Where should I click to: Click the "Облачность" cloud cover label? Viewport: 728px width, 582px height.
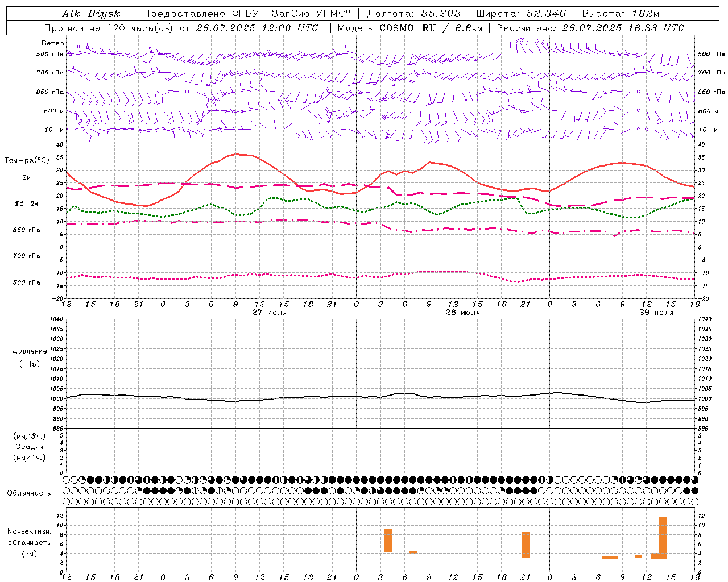[29, 493]
